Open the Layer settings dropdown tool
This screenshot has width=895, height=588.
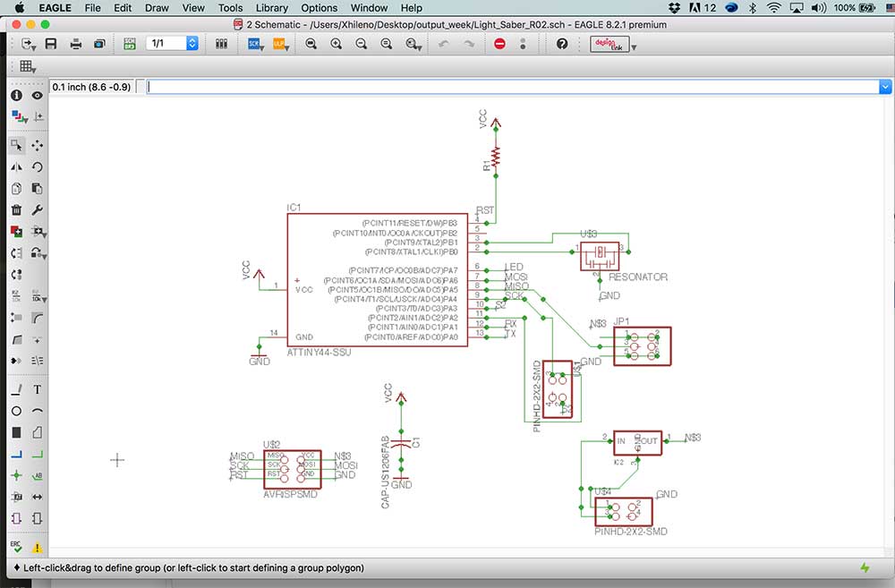click(x=20, y=117)
